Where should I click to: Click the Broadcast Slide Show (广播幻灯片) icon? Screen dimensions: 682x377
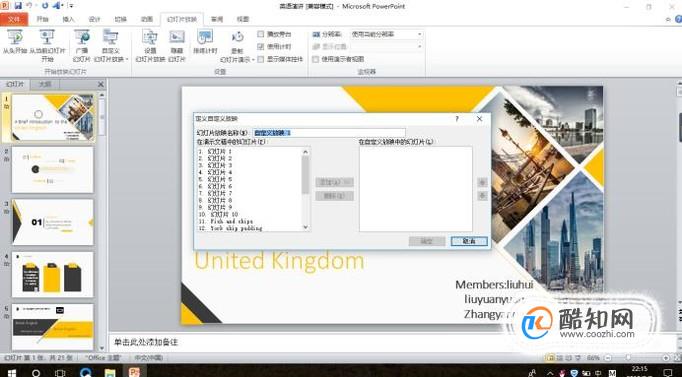coord(82,38)
